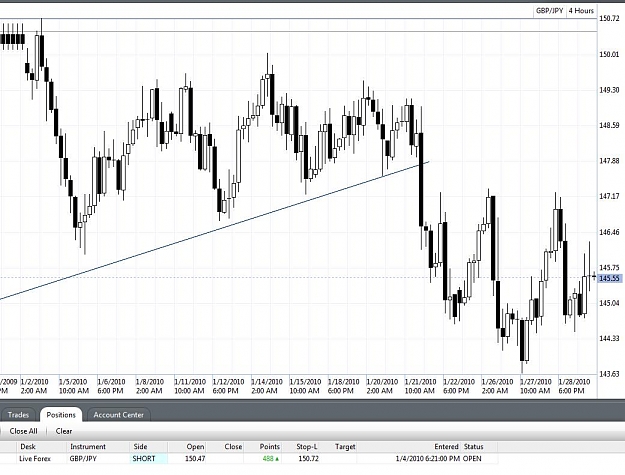Change the 4 Hours timeframe selector
625x475 pixels.
click(x=581, y=11)
